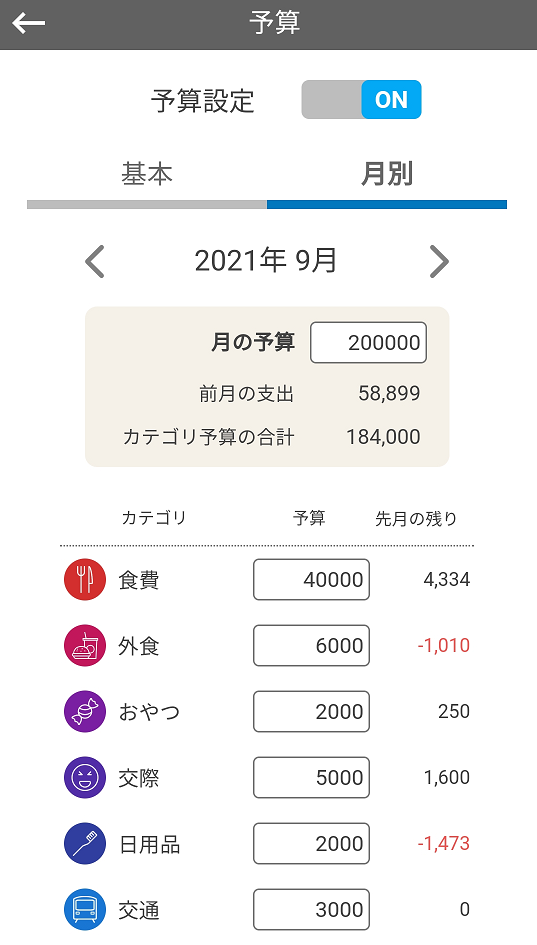Screen dimensions: 537x945
Task: Edit the 月の予算 200000 field
Action: click(368, 342)
